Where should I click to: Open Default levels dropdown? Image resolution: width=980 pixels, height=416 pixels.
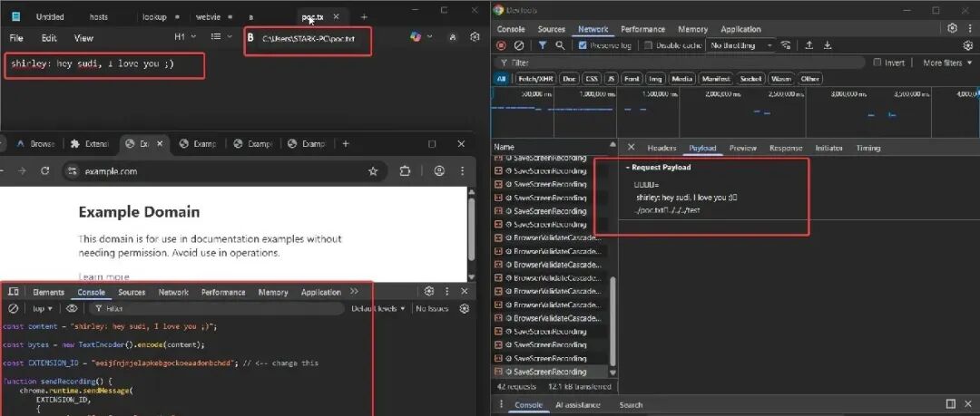(378, 308)
